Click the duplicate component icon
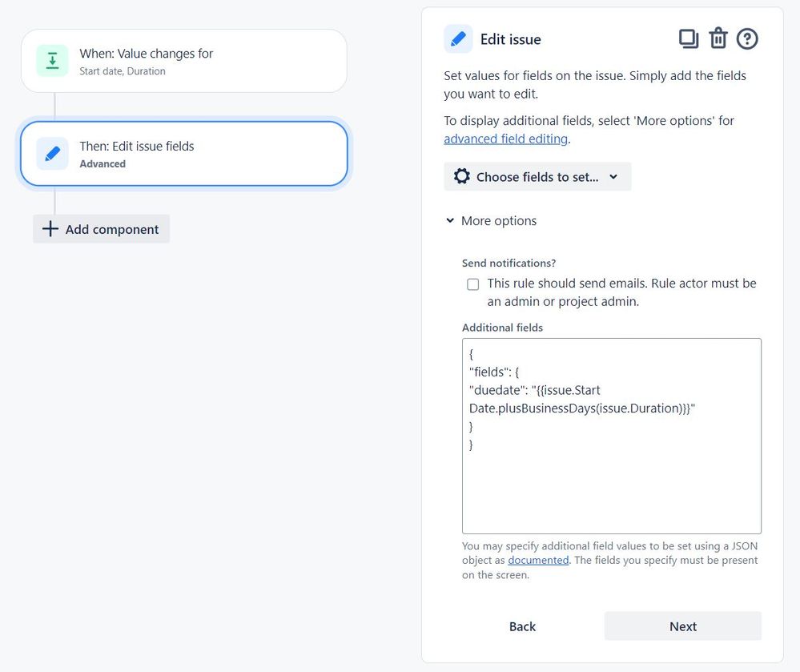Image resolution: width=800 pixels, height=672 pixels. (x=688, y=38)
